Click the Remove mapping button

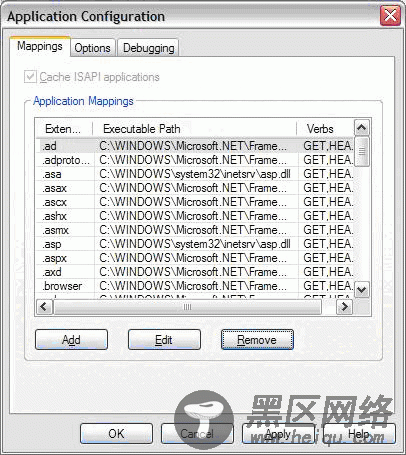point(257,340)
